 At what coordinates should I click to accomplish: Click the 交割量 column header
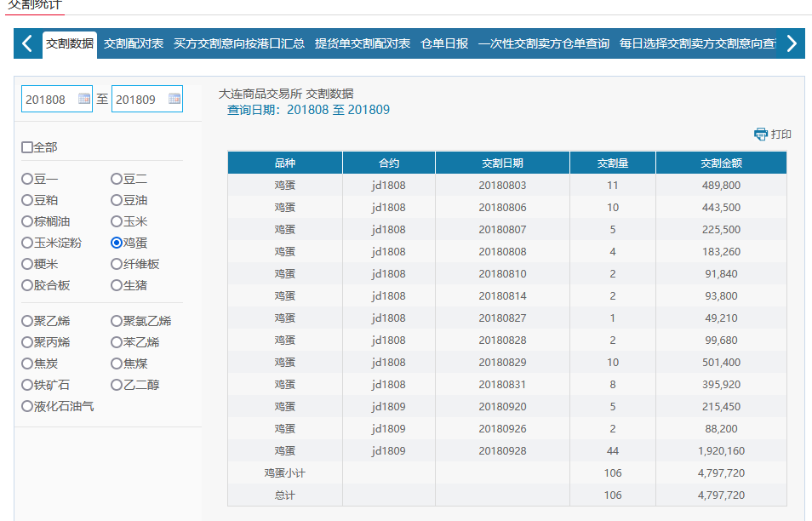click(613, 163)
